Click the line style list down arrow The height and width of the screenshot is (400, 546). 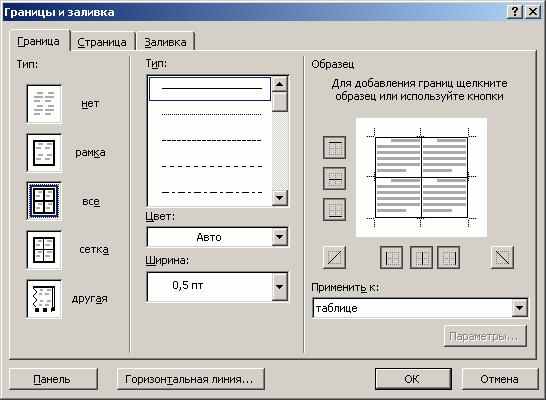(280, 197)
